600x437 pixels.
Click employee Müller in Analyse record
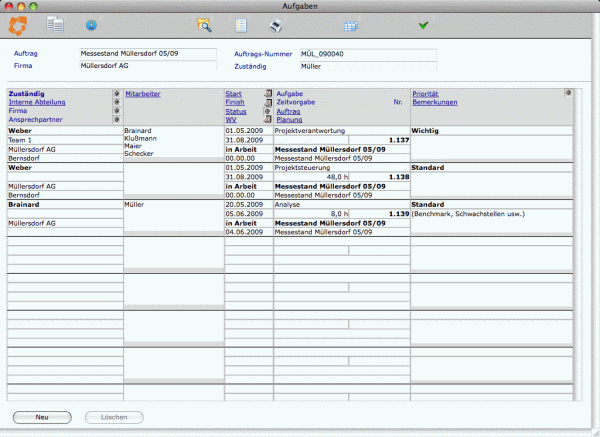click(x=134, y=204)
